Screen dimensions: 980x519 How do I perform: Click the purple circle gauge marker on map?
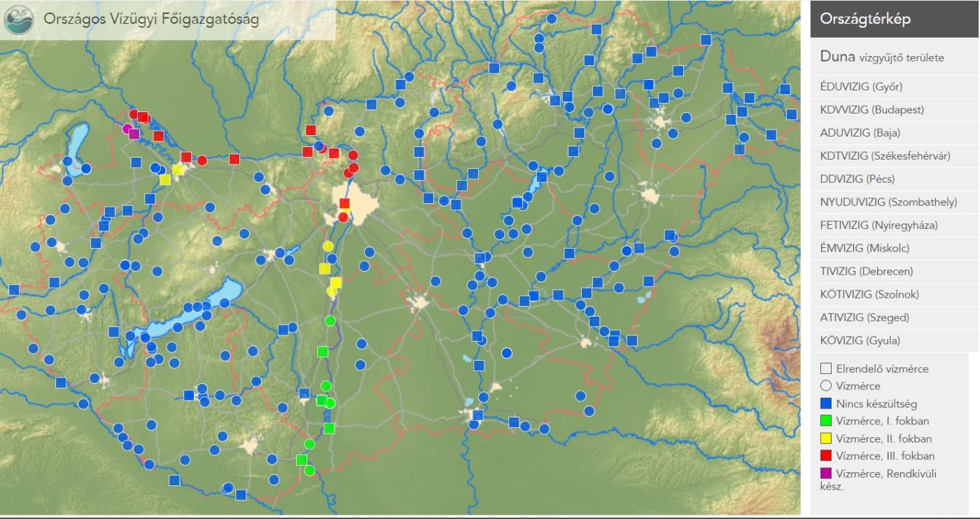127,129
